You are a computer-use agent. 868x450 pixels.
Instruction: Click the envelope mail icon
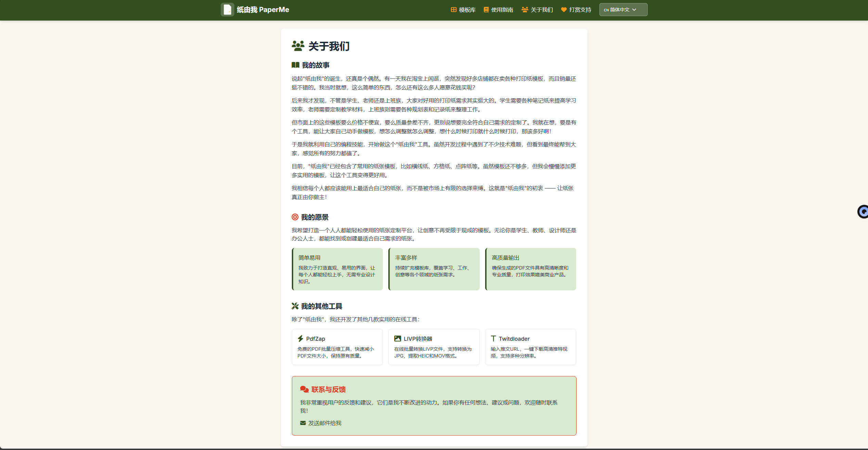click(303, 423)
